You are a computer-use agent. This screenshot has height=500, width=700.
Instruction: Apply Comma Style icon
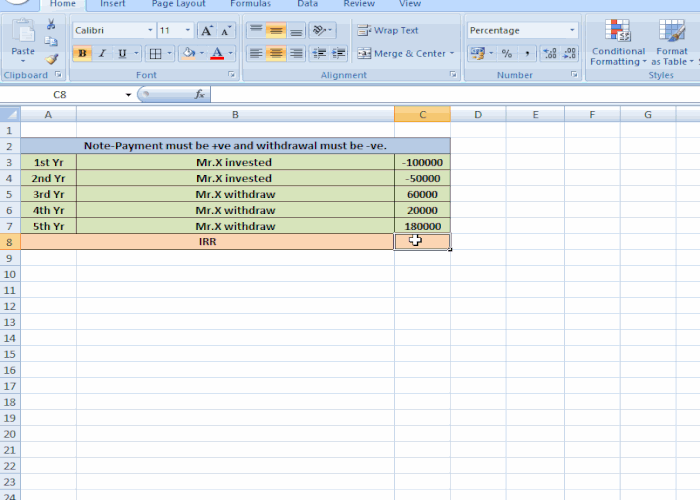tap(527, 54)
